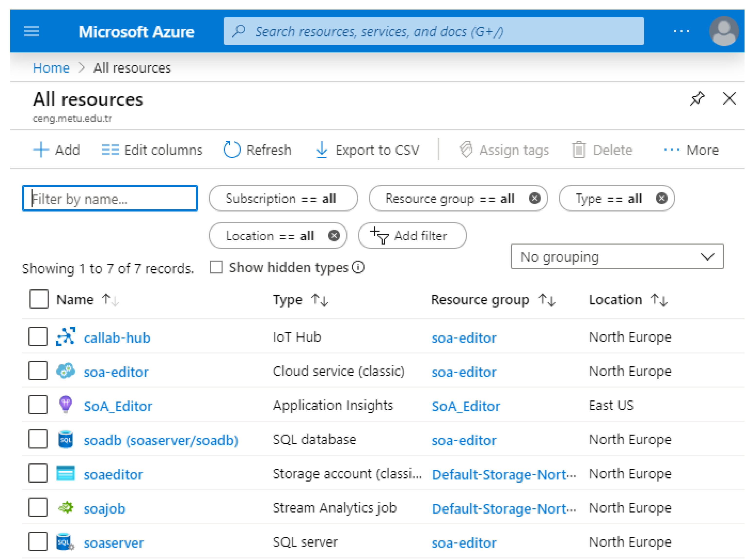
Task: Open the user account avatar
Action: [x=724, y=31]
